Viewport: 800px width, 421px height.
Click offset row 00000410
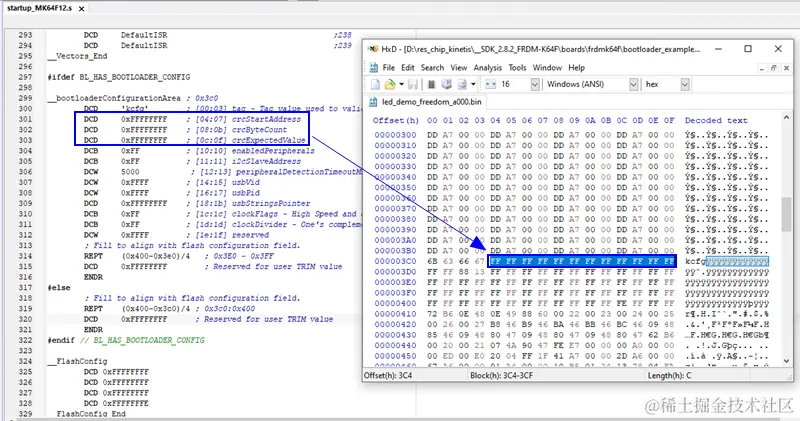395,314
